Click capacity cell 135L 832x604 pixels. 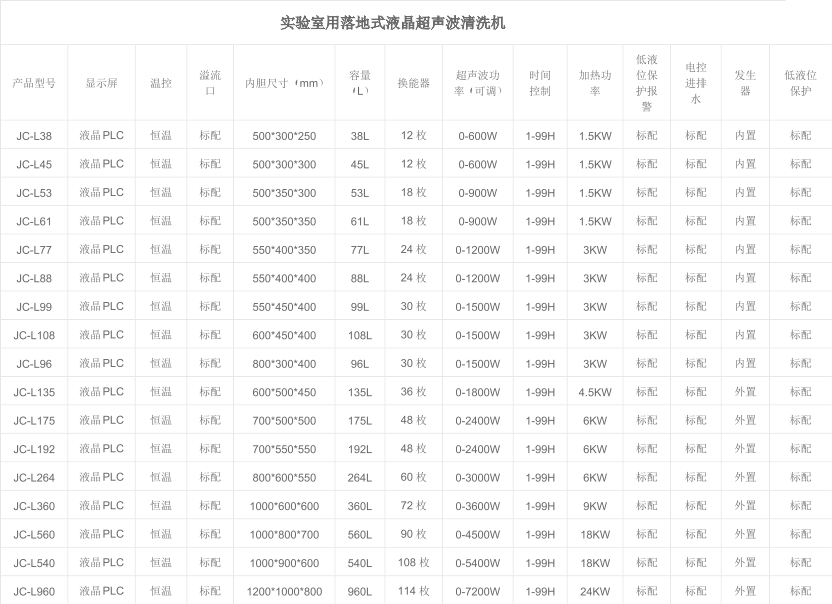[360, 392]
